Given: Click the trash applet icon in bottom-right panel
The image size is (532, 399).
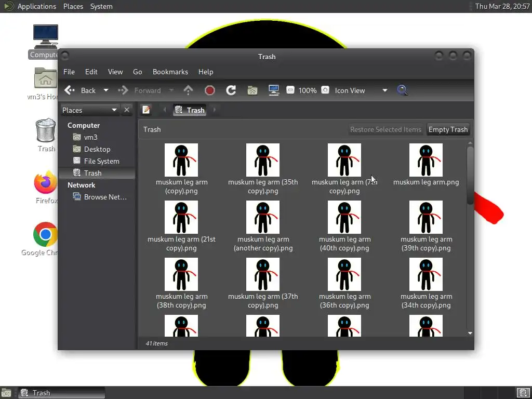Looking at the screenshot, I should coord(523,393).
